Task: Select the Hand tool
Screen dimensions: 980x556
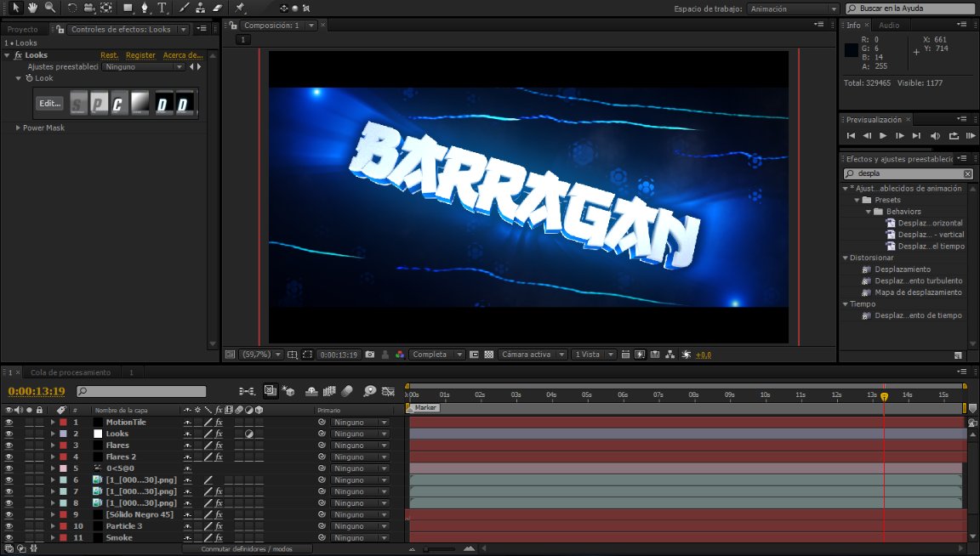Action: click(x=32, y=8)
